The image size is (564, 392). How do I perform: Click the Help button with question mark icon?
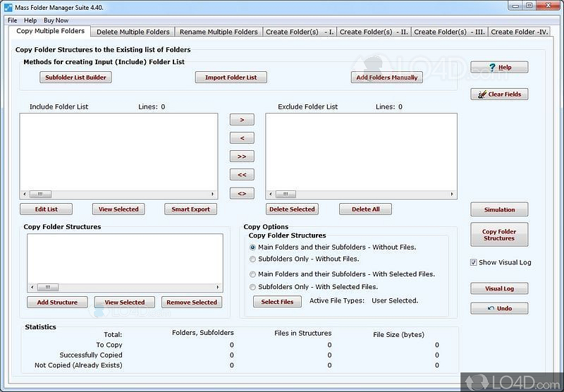tap(499, 68)
